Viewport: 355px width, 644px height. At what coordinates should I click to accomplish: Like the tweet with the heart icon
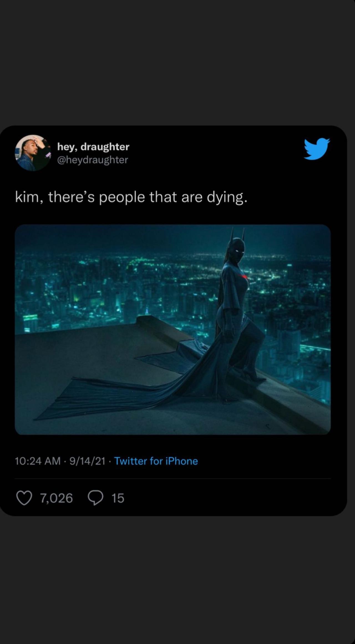tap(24, 498)
